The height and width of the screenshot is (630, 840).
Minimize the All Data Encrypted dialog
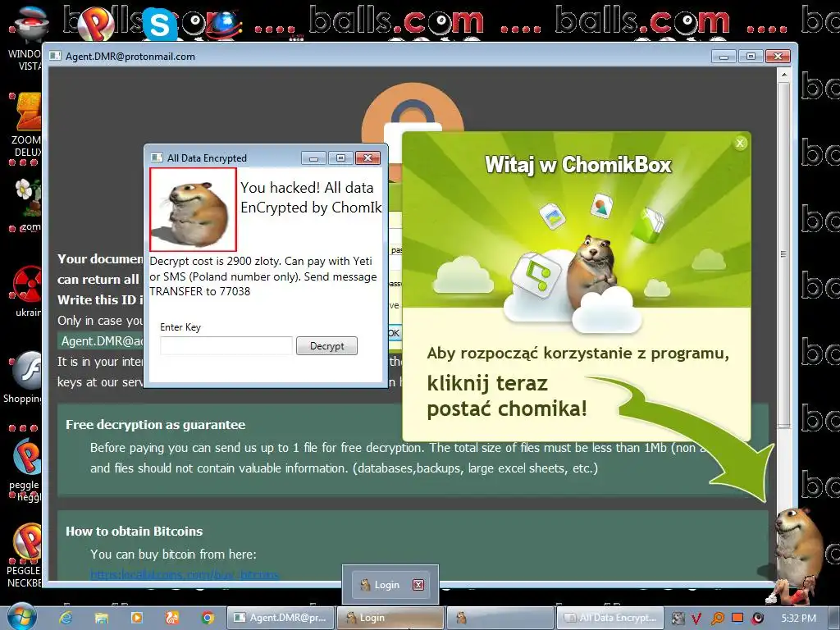tap(313, 158)
